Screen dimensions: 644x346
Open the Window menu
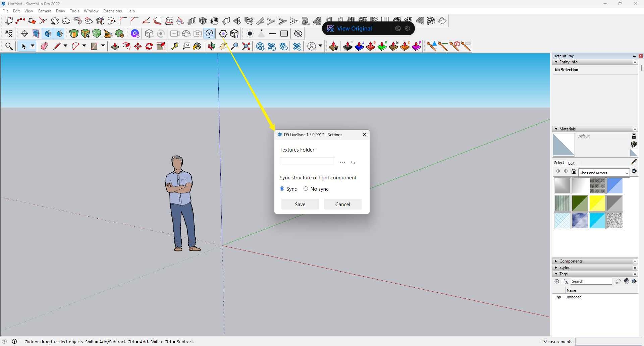click(x=91, y=11)
